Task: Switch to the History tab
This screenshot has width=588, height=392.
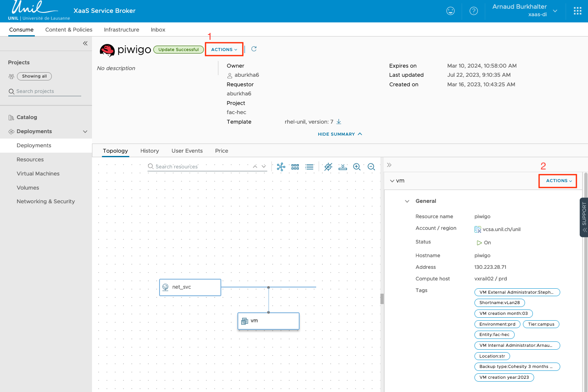Action: (x=150, y=151)
